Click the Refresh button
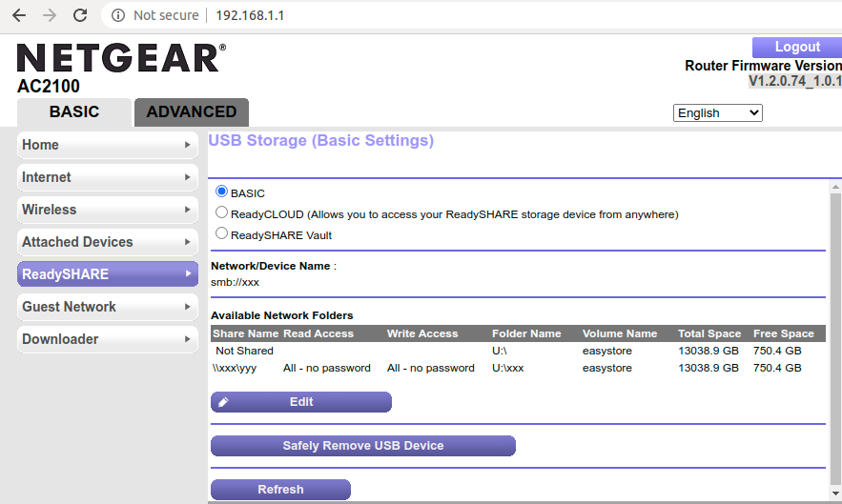The image size is (842, 504). click(280, 489)
